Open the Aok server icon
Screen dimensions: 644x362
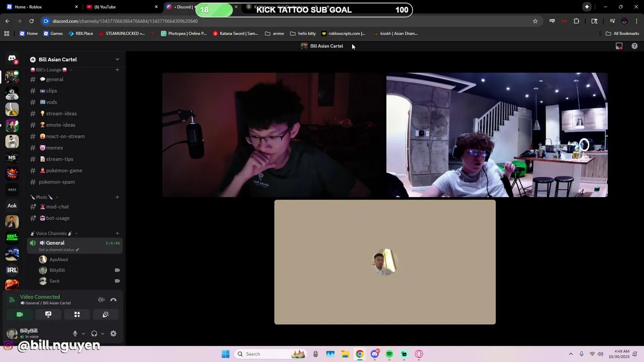point(12,206)
